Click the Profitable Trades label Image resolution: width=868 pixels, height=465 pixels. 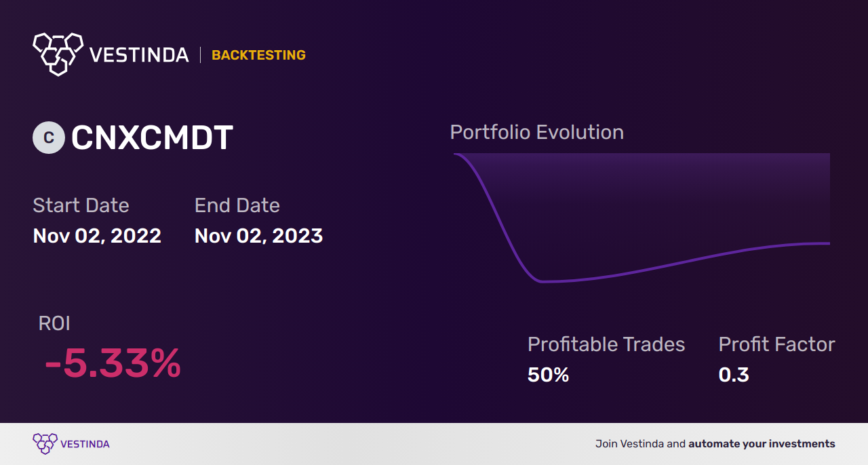pos(606,344)
